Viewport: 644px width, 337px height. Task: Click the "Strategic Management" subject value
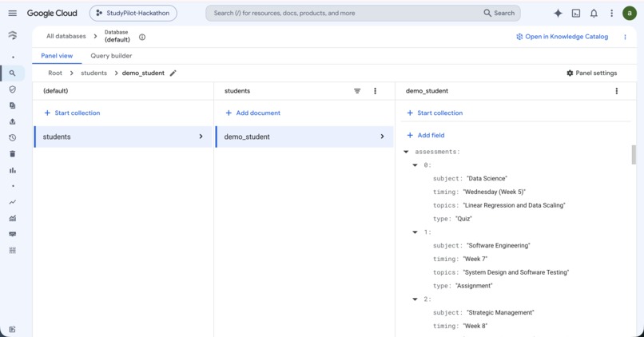pyautogui.click(x=500, y=312)
